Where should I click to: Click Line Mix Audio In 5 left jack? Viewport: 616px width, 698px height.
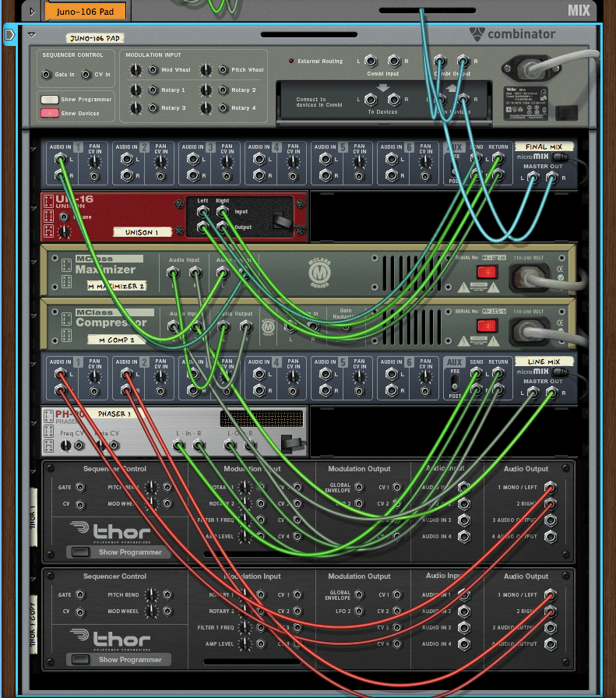(x=326, y=374)
